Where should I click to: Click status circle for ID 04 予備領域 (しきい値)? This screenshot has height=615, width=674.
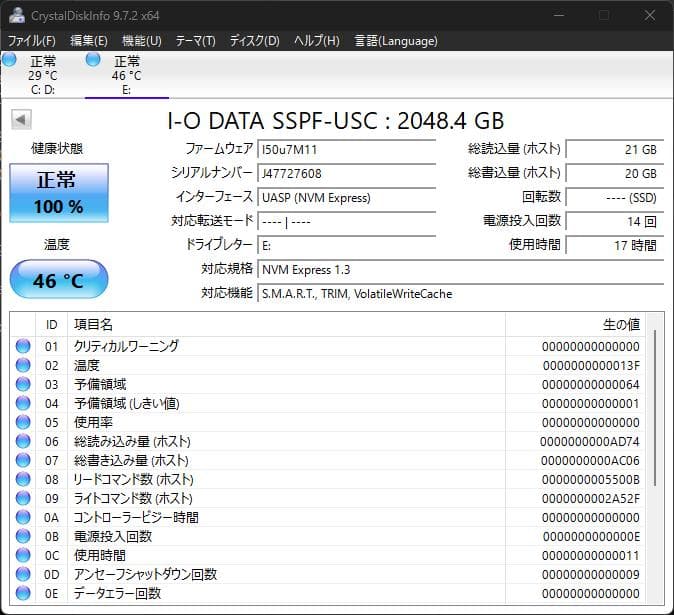click(x=23, y=403)
